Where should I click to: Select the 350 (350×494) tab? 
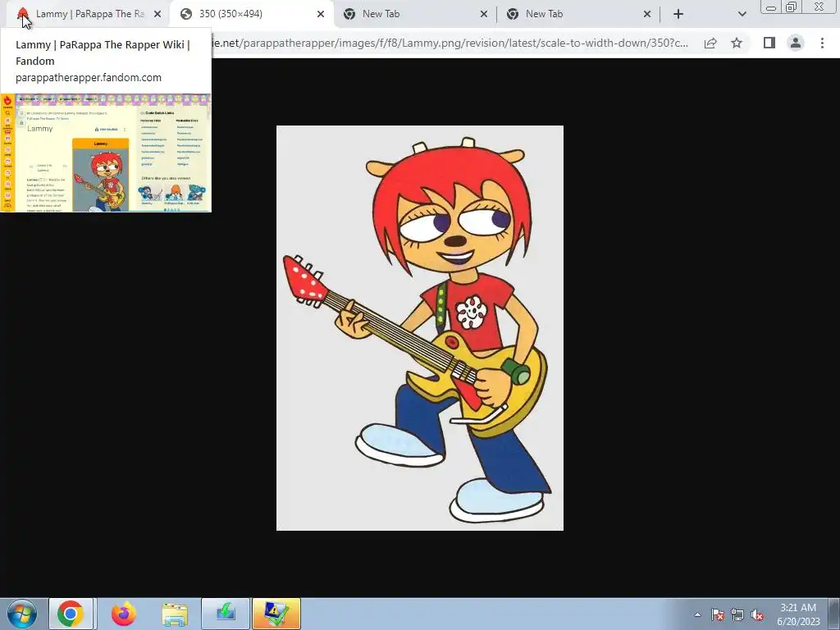pos(252,14)
